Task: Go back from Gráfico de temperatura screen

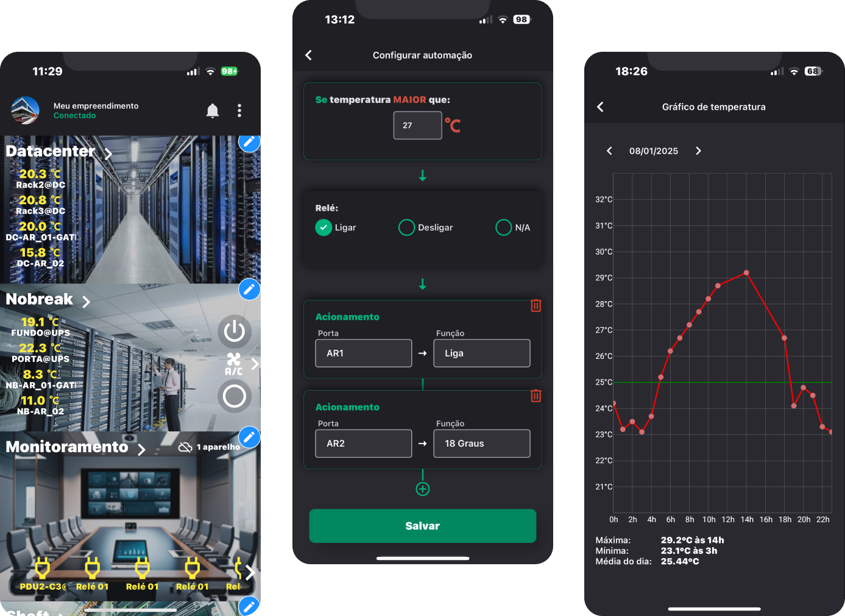Action: pos(600,107)
